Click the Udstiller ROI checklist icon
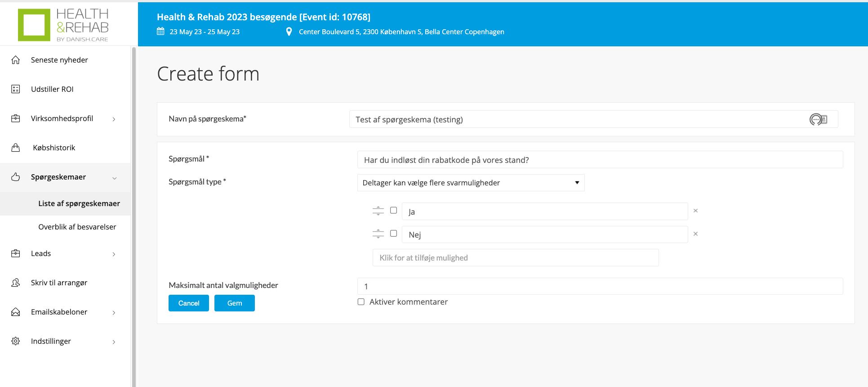Viewport: 868px width, 387px height. (x=16, y=89)
